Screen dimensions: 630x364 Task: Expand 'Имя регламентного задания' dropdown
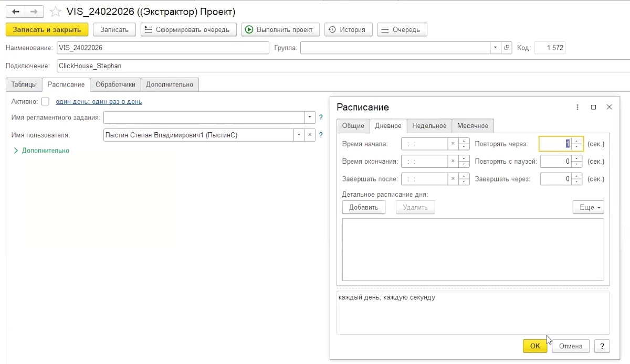tap(310, 117)
